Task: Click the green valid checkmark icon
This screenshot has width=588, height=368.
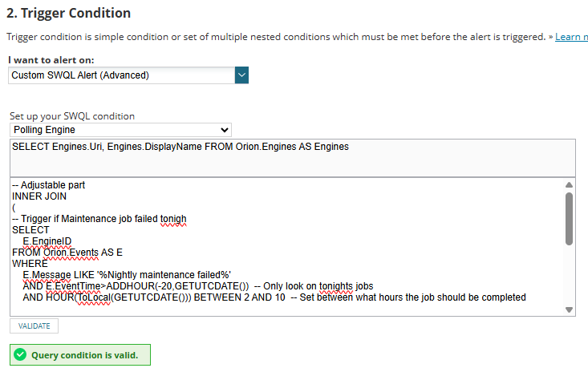Action: click(20, 354)
